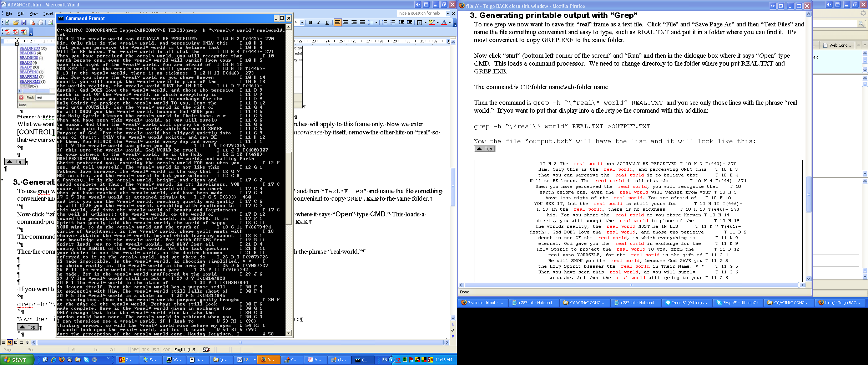Click the Top button in Firefox page
The width and height of the screenshot is (868, 365).
[484, 149]
